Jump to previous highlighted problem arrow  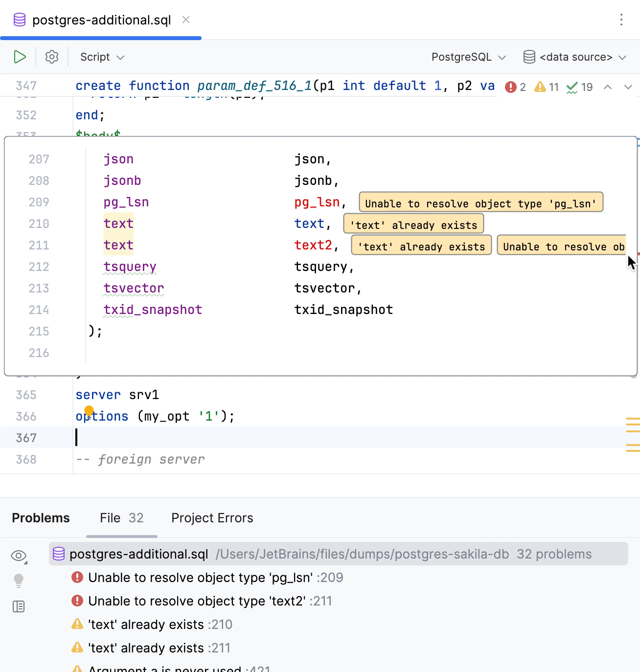(608, 87)
